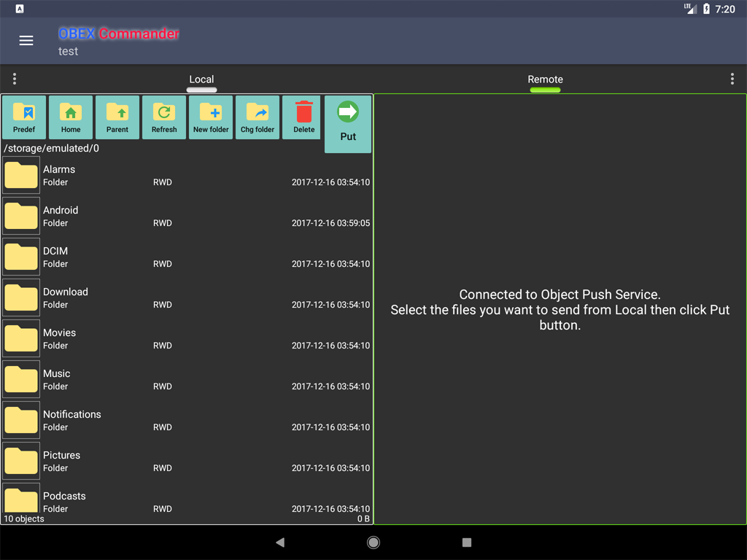Viewport: 747px width, 560px height.
Task: Click the Android folder date 03:59:05
Action: coord(330,223)
